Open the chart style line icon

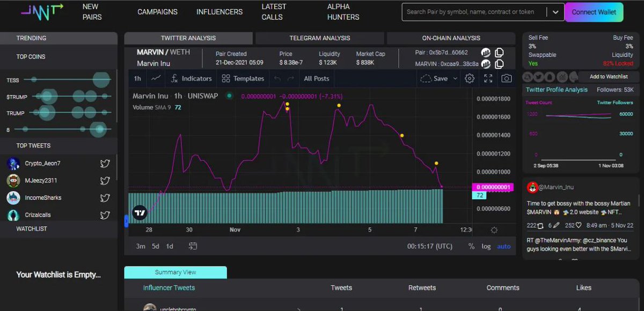click(156, 78)
